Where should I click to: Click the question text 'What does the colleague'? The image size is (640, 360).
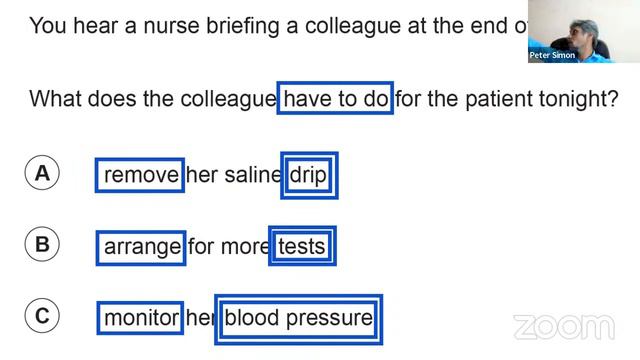(x=153, y=99)
